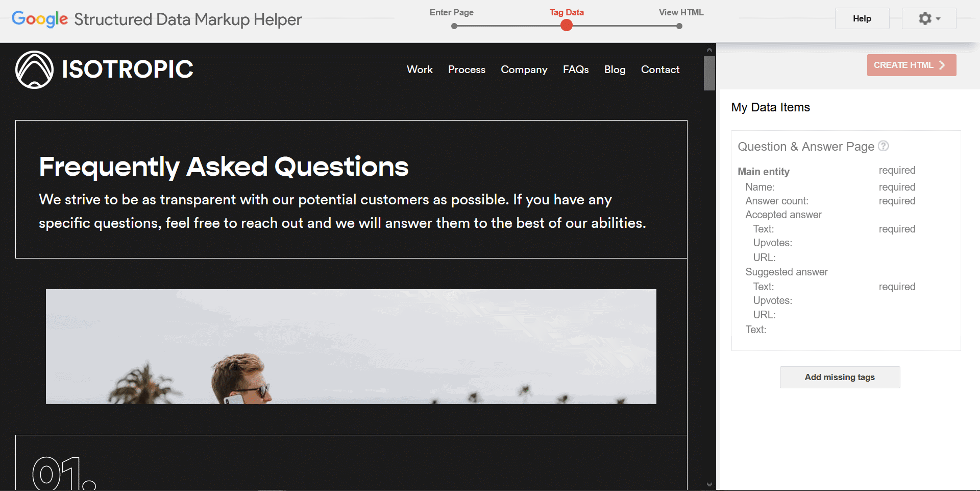Click the View HTML progress dot
The width and height of the screenshot is (980, 491).
click(x=679, y=26)
